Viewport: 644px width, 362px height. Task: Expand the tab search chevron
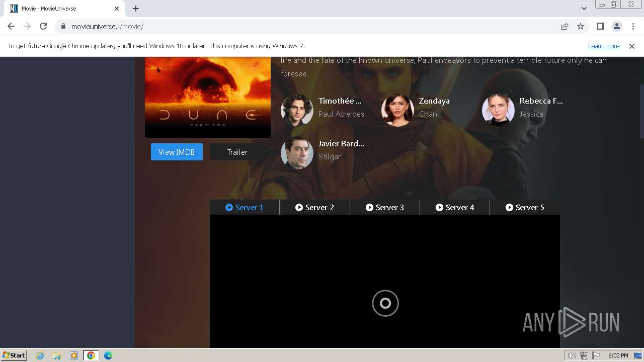pos(584,9)
